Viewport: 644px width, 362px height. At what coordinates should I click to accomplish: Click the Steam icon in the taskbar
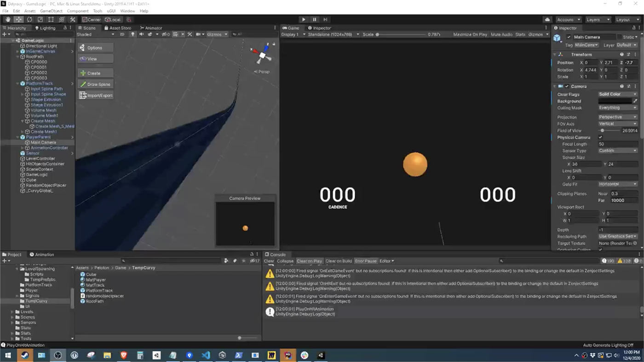pos(24,355)
